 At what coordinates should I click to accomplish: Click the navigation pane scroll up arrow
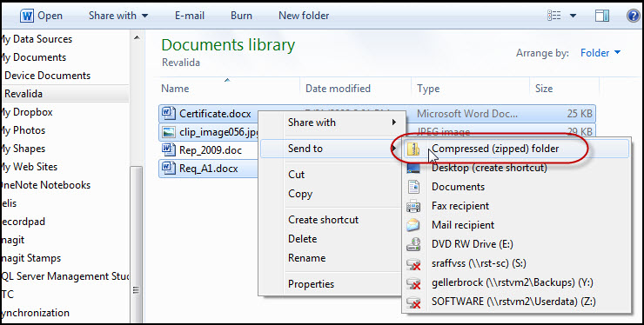pos(137,38)
